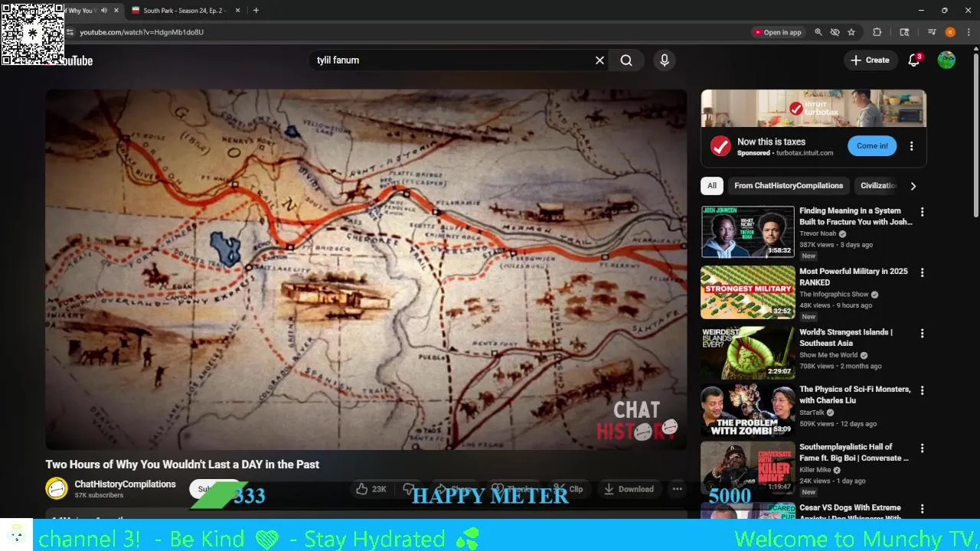Open Southernplayalistic Hall of Fame video title
The image size is (980, 551).
click(854, 452)
